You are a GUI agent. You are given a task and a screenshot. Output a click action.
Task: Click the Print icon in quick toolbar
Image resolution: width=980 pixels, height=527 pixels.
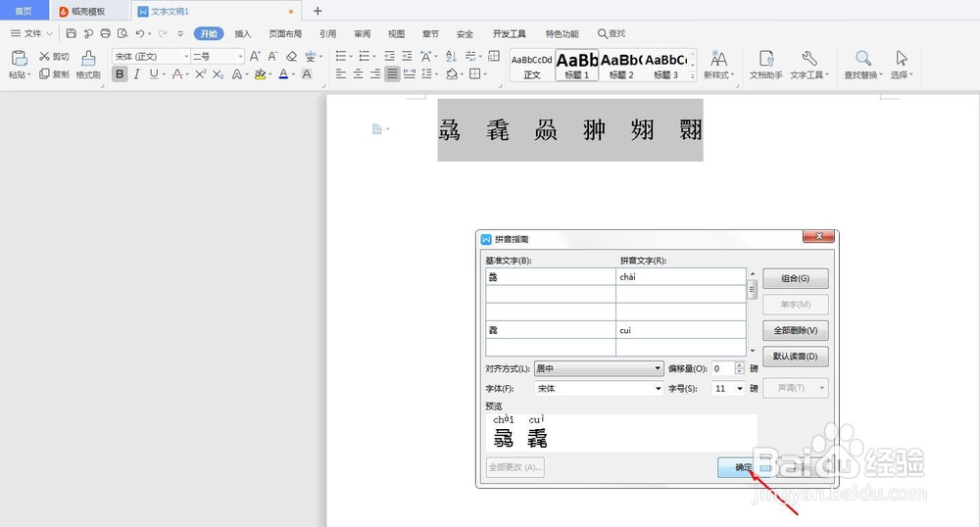[106, 33]
